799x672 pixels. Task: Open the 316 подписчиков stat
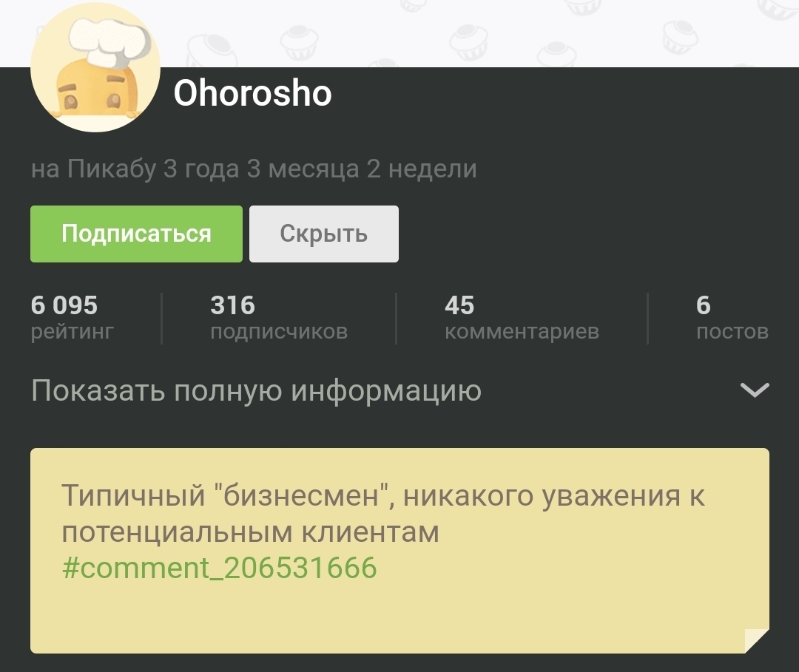279,318
